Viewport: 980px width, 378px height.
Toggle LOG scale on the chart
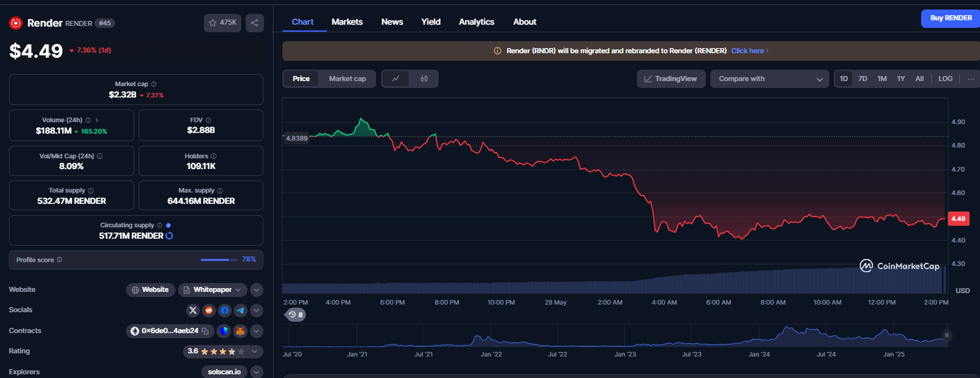pyautogui.click(x=945, y=79)
